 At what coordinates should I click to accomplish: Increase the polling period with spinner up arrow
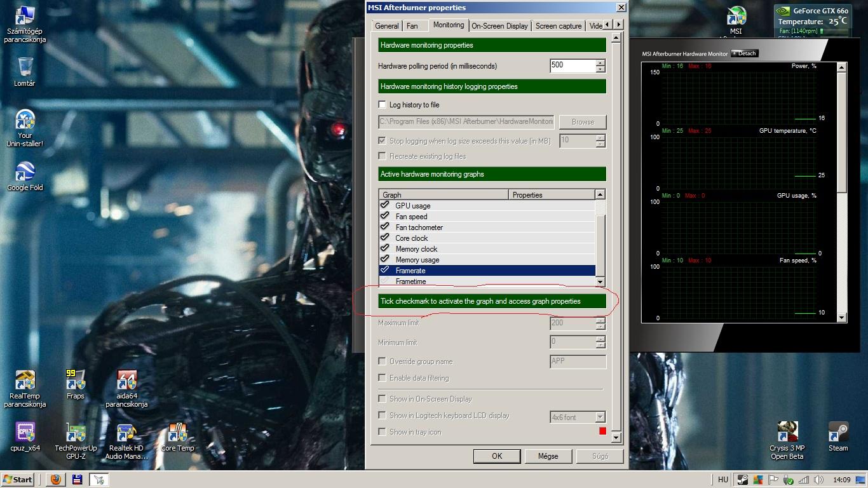[x=600, y=62]
